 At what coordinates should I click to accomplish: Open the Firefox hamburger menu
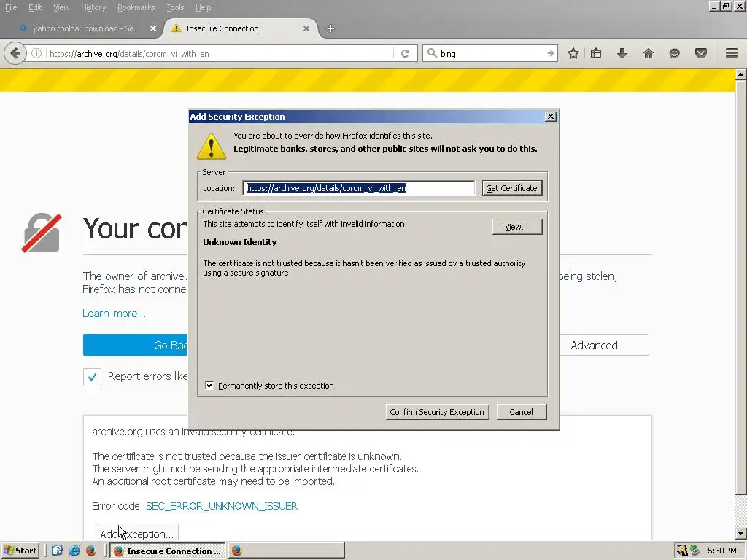click(732, 53)
